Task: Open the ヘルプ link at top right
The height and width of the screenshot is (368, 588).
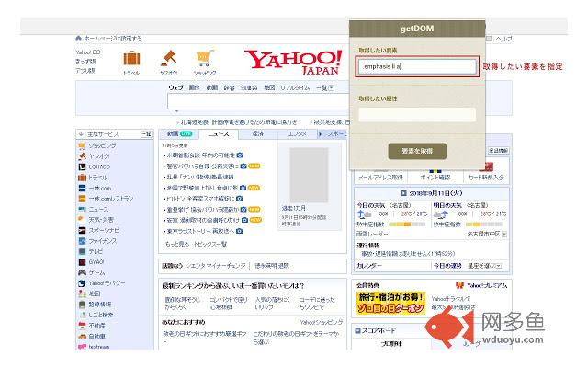Action: pos(504,39)
